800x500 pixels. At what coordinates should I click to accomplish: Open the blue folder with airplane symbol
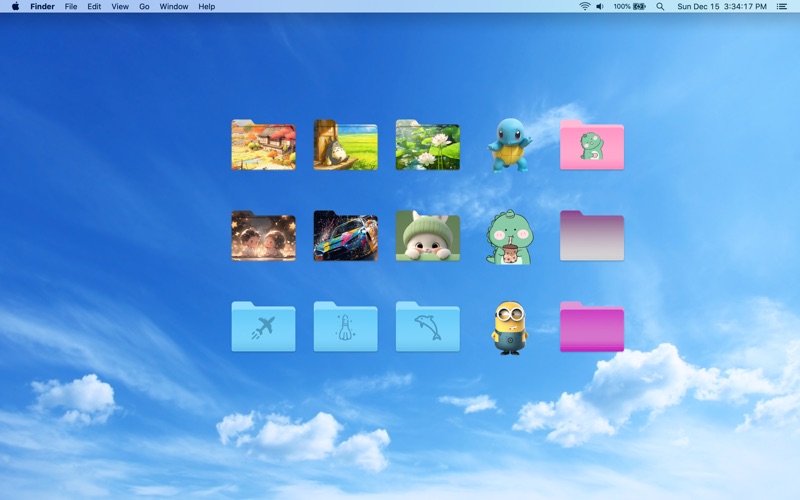point(263,327)
